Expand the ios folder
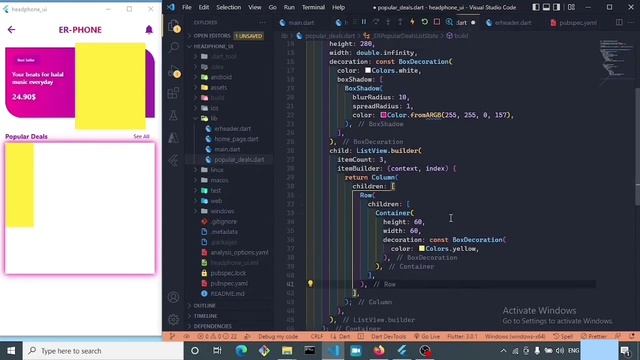Viewport: 640px width, 360px height. tap(214, 108)
